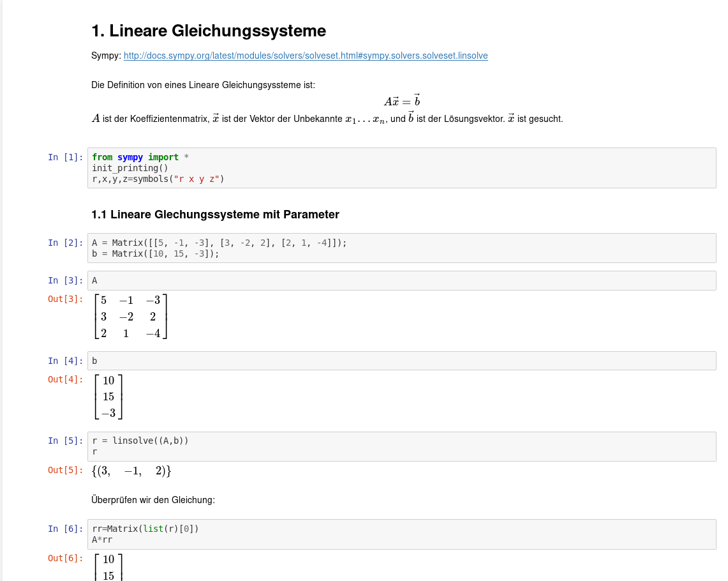Click the solution set output {(3, −1, 2)}

pyautogui.click(x=132, y=471)
